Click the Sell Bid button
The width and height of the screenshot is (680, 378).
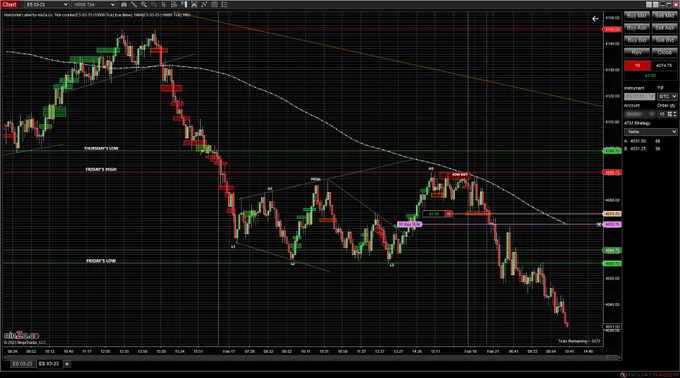coord(664,40)
